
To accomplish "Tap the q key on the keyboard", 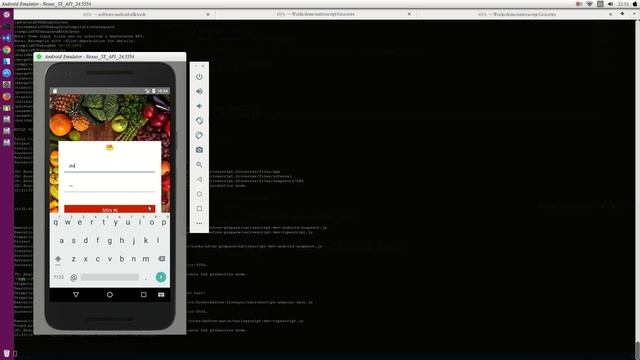I will point(56,222).
